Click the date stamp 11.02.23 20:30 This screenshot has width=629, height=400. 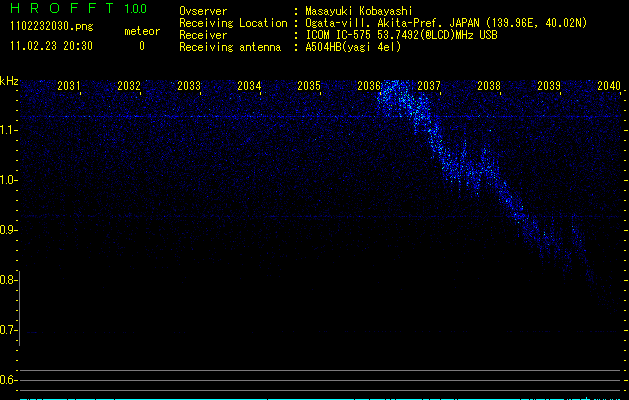tap(52, 46)
